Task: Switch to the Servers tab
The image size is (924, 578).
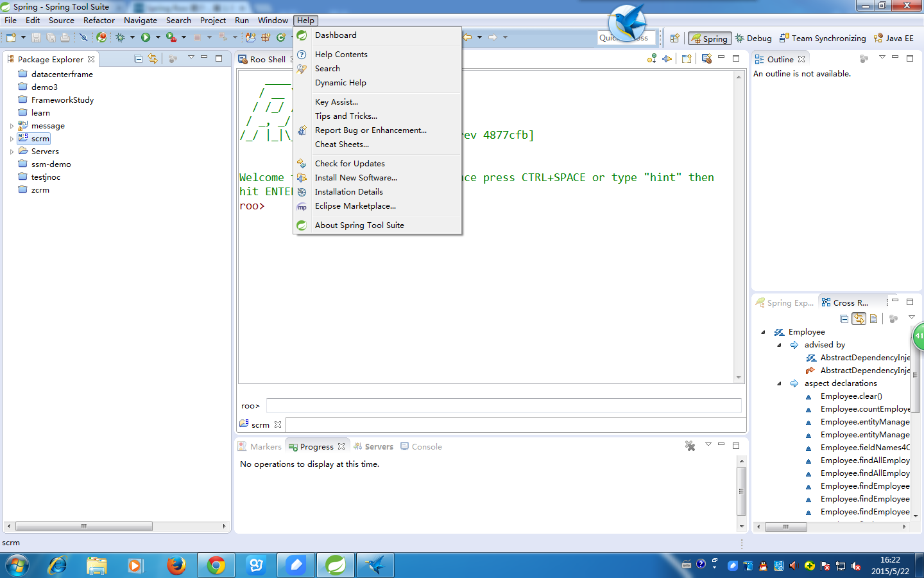Action: 373,446
